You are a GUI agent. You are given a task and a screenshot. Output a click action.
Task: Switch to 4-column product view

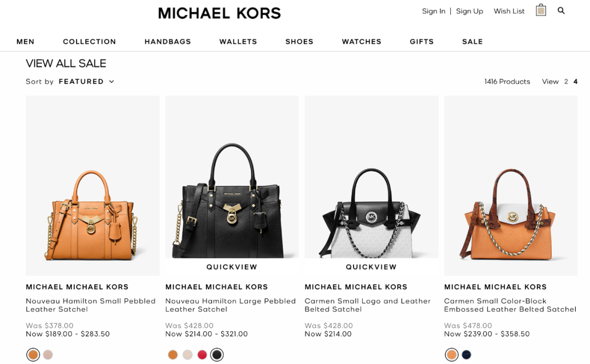coord(575,82)
